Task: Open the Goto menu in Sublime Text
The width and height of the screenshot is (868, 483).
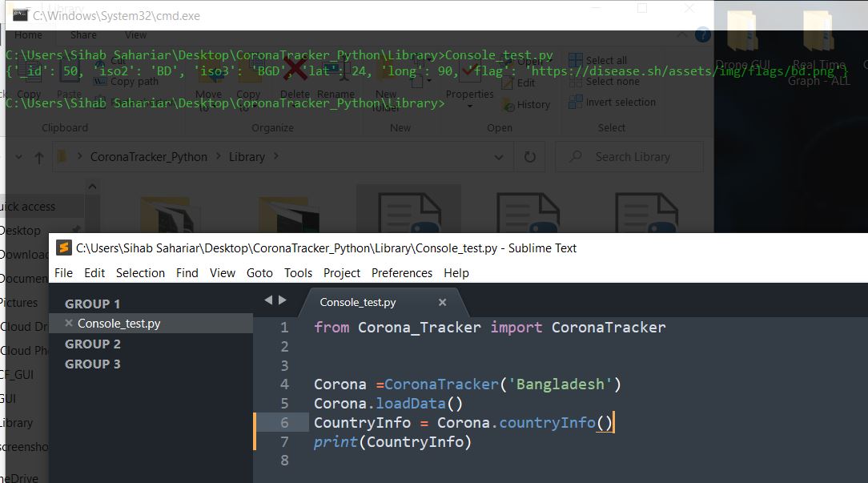Action: [259, 273]
